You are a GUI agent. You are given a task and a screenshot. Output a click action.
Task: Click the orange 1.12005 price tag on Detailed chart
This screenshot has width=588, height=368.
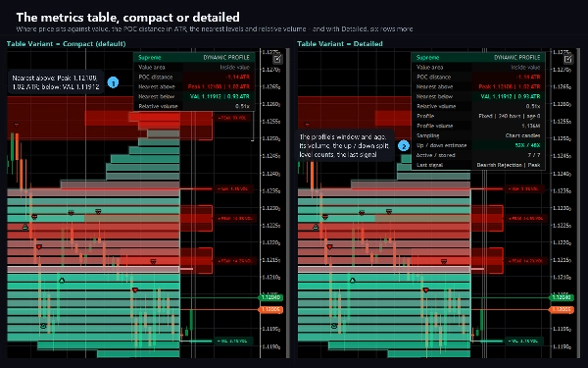pyautogui.click(x=561, y=309)
